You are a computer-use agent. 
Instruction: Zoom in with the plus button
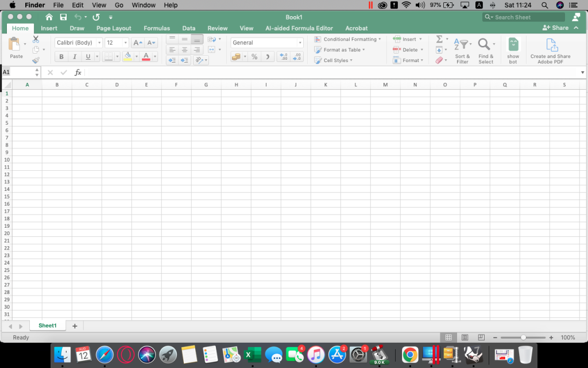(551, 338)
